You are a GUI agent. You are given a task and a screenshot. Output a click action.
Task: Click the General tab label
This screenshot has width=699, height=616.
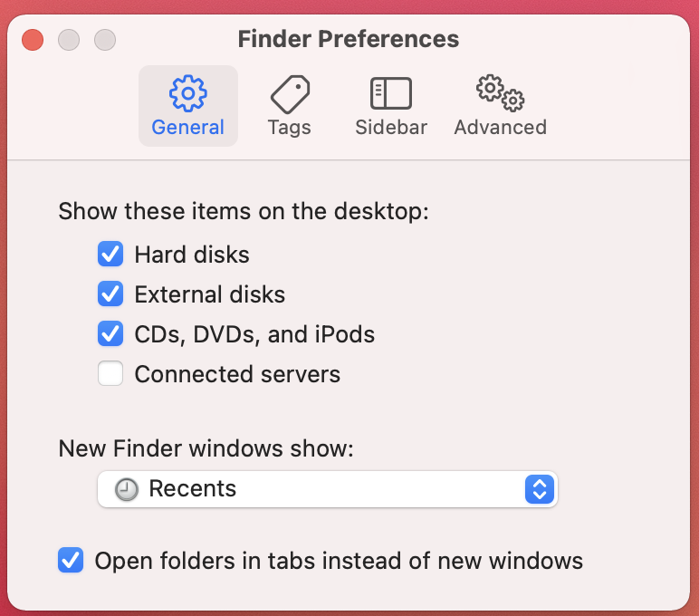187,128
